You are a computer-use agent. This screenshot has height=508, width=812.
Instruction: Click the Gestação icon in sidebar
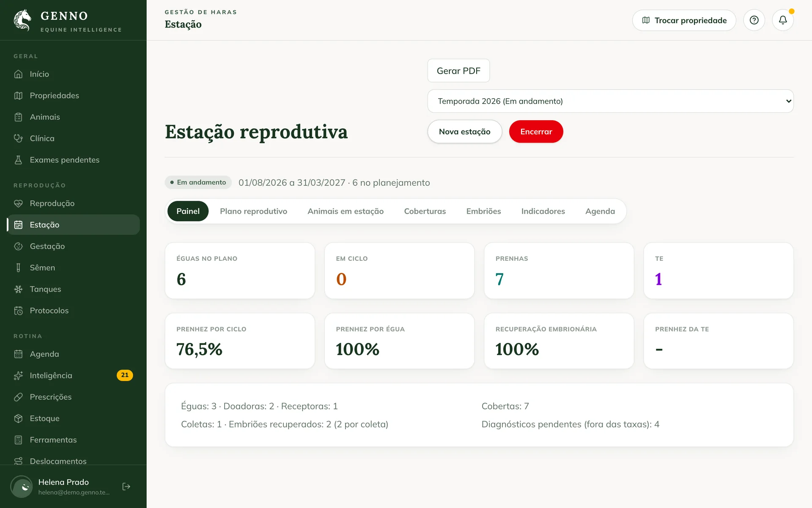click(18, 246)
